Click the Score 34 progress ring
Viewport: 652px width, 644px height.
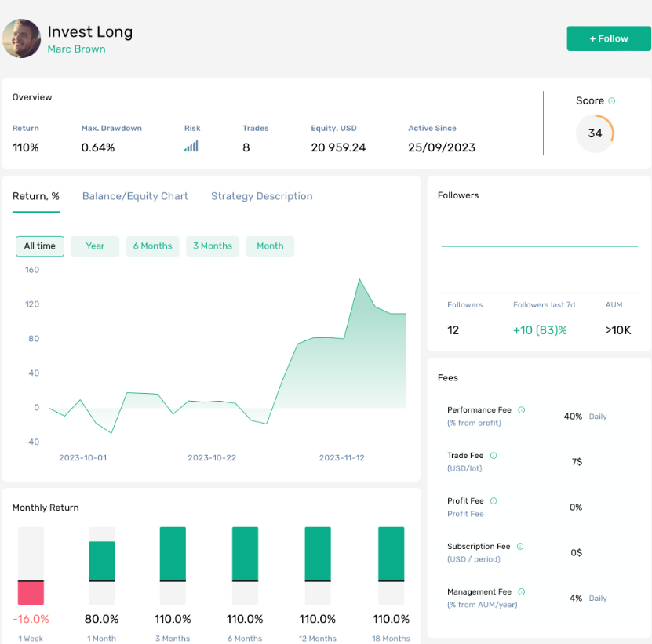coord(595,133)
